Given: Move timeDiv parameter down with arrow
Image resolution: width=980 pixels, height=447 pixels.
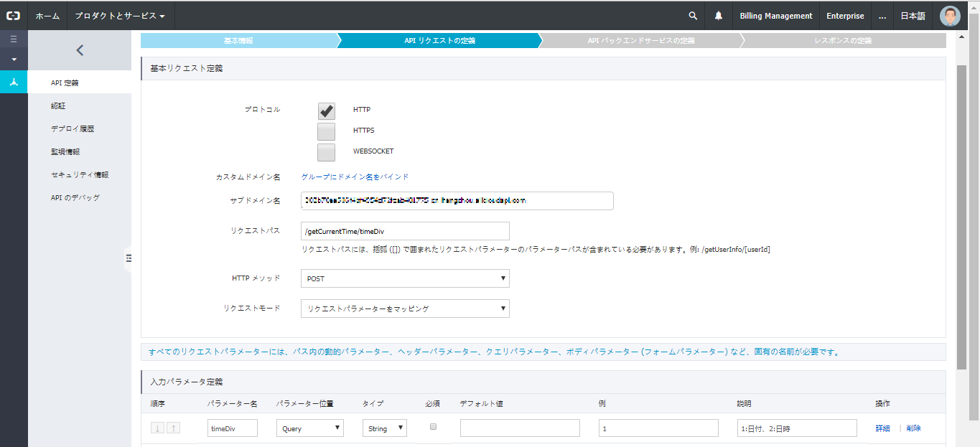Looking at the screenshot, I should [157, 428].
